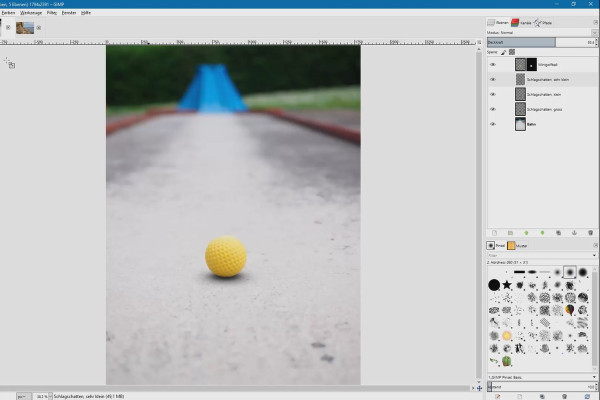
Task: Pick the multicolored balloon brush
Action: click(570, 310)
